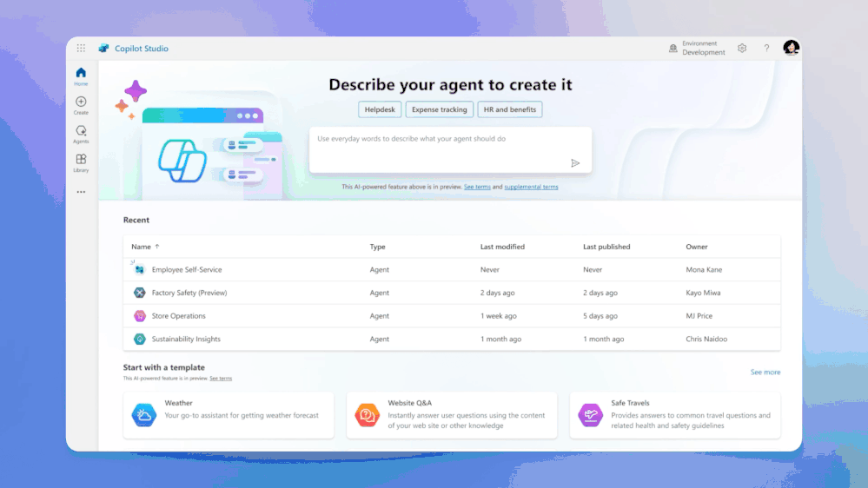Click the Factory Safety agent icon
Screen dimensions: 868x488
(x=140, y=293)
